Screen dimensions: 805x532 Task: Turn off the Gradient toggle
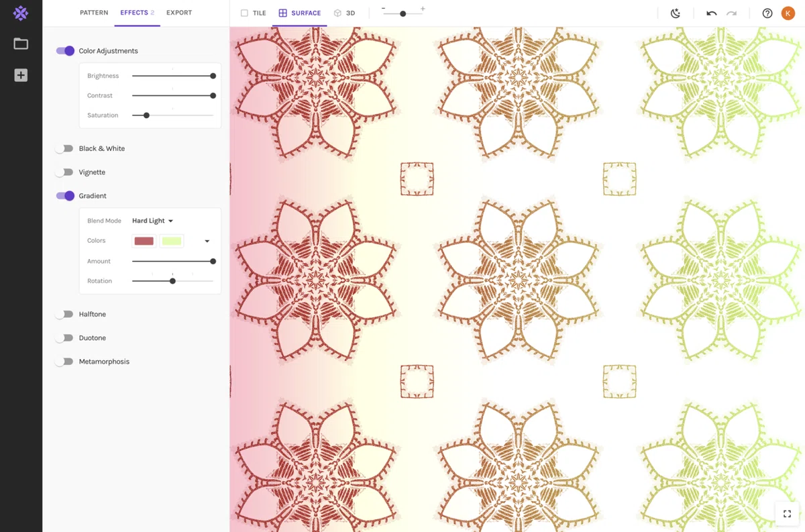65,196
